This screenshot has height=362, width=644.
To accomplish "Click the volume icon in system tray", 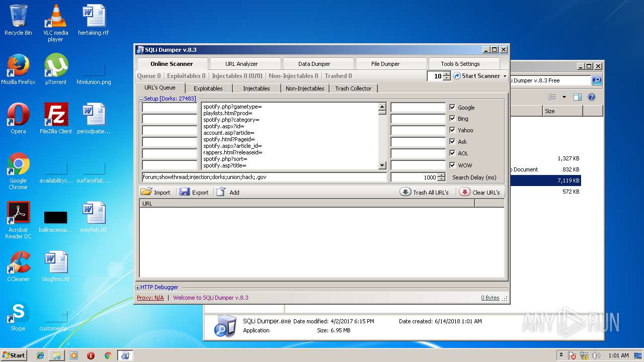I will tap(596, 355).
